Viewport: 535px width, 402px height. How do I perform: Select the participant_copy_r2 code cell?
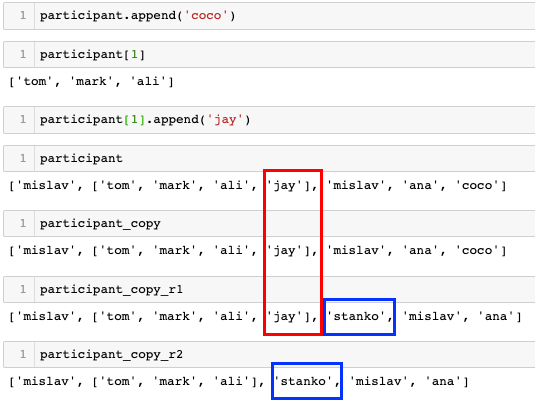[269, 355]
